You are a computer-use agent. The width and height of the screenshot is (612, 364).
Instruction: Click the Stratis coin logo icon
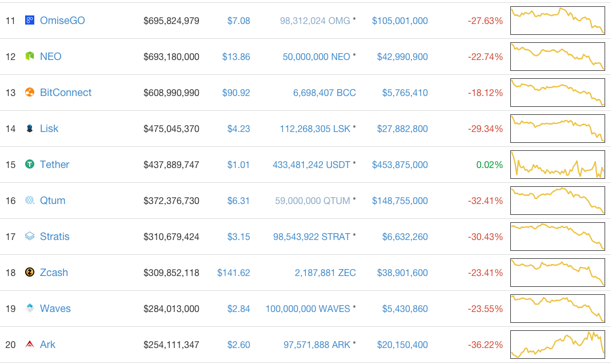click(30, 237)
